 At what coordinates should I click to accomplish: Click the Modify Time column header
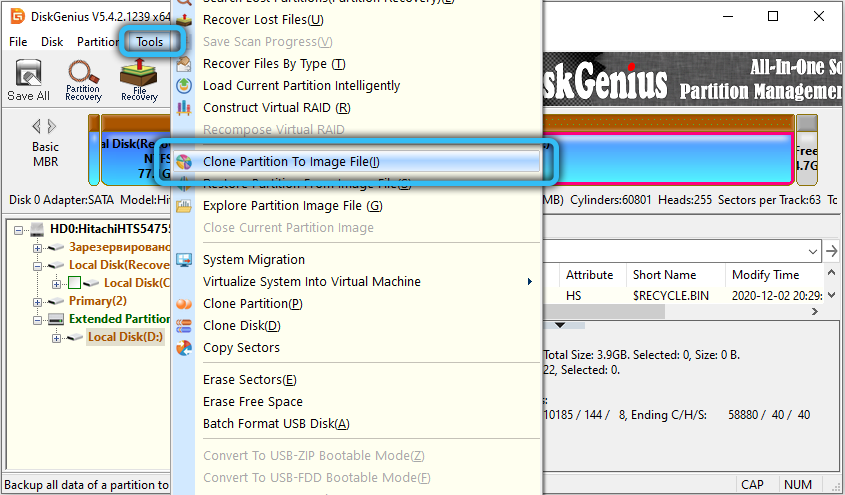pyautogui.click(x=765, y=275)
